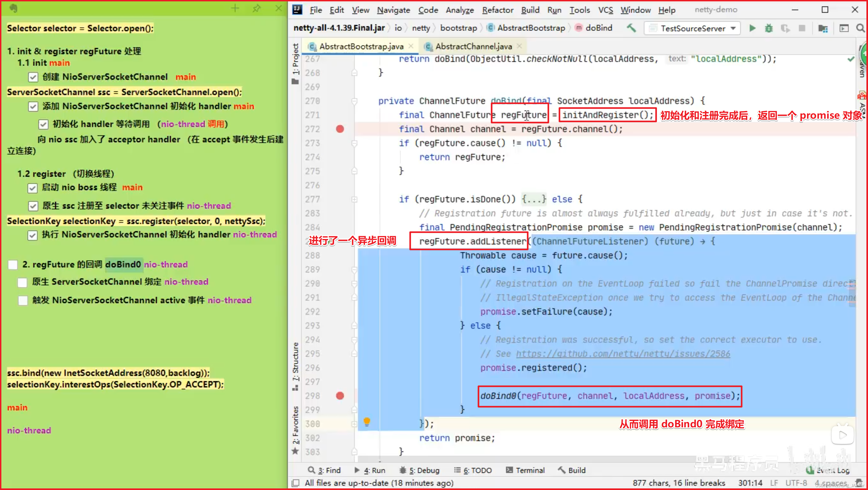The image size is (868, 490).
Task: Open the Refactor menu
Action: pos(497,10)
